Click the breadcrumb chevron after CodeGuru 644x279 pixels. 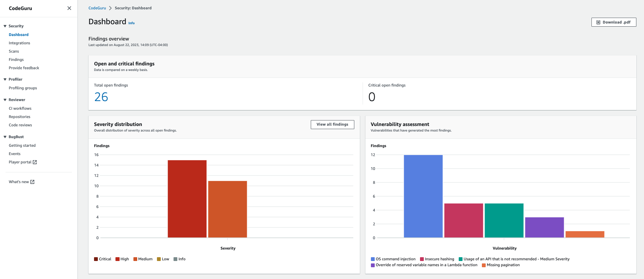click(x=110, y=8)
